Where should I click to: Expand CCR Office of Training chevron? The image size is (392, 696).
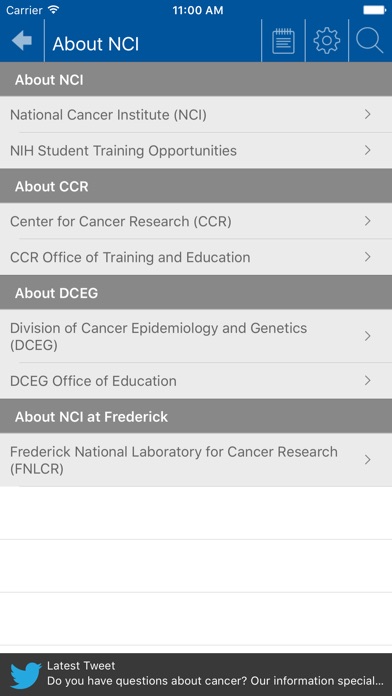pyautogui.click(x=368, y=257)
